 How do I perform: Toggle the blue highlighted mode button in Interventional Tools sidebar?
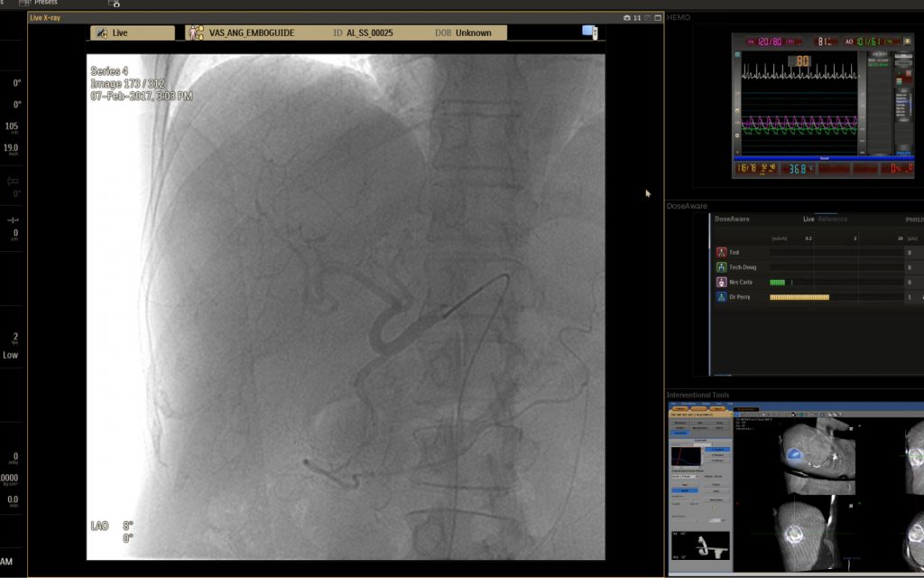pos(679,433)
